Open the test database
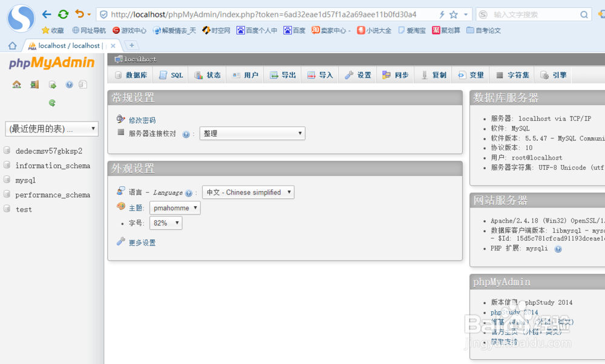 pyautogui.click(x=24, y=210)
